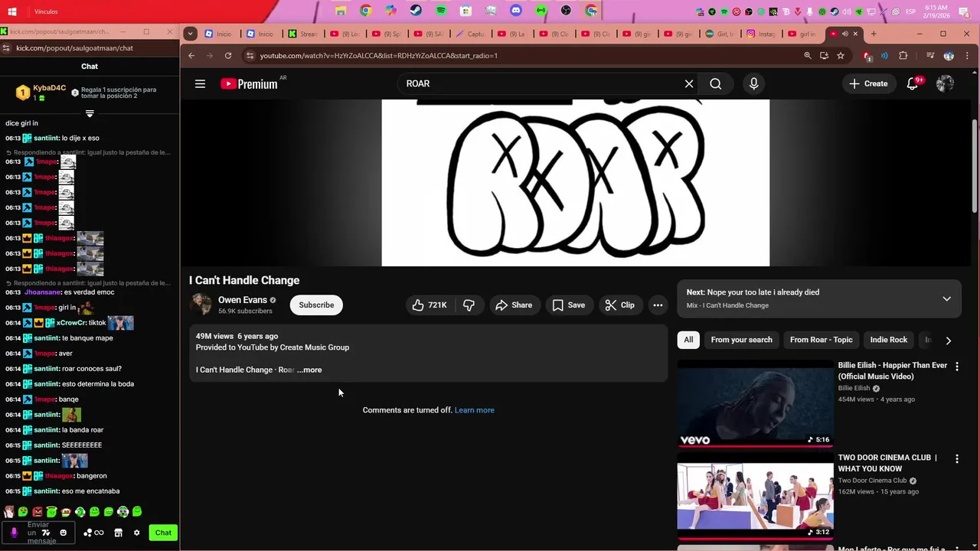Select the From your search chip
This screenshot has width=980, height=551.
click(x=741, y=340)
